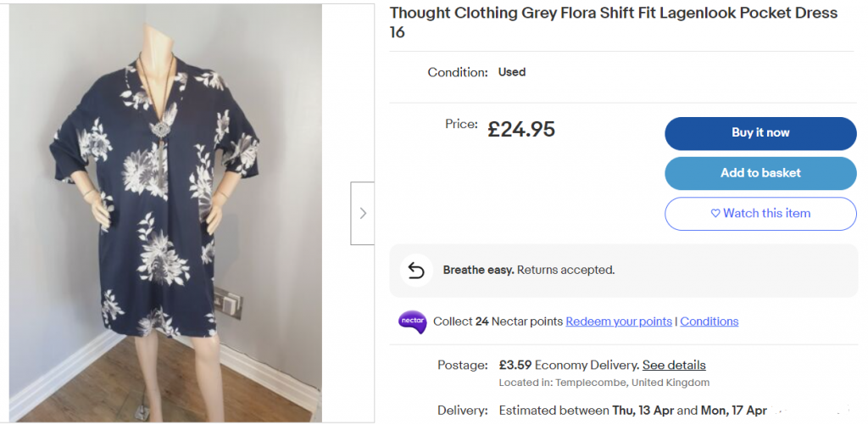Click the next image arrow beside the photo
The width and height of the screenshot is (868, 425).
(363, 213)
